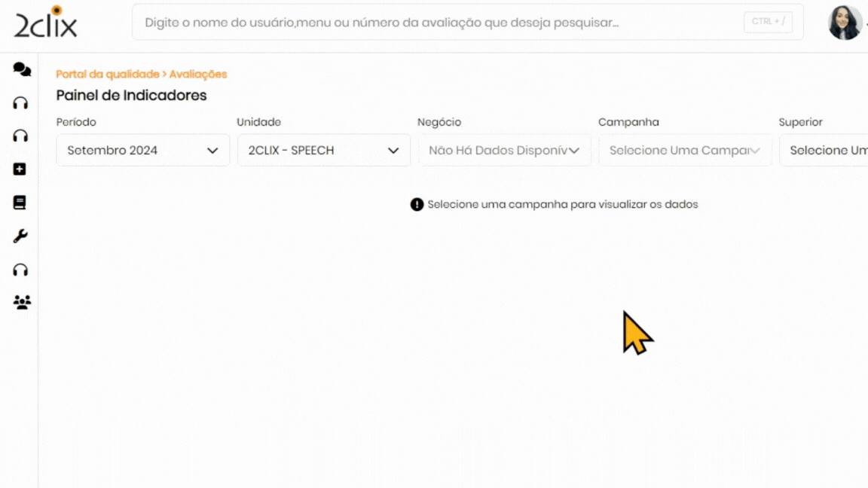Expand the Superior dropdown
The image size is (868, 488).
(x=825, y=151)
